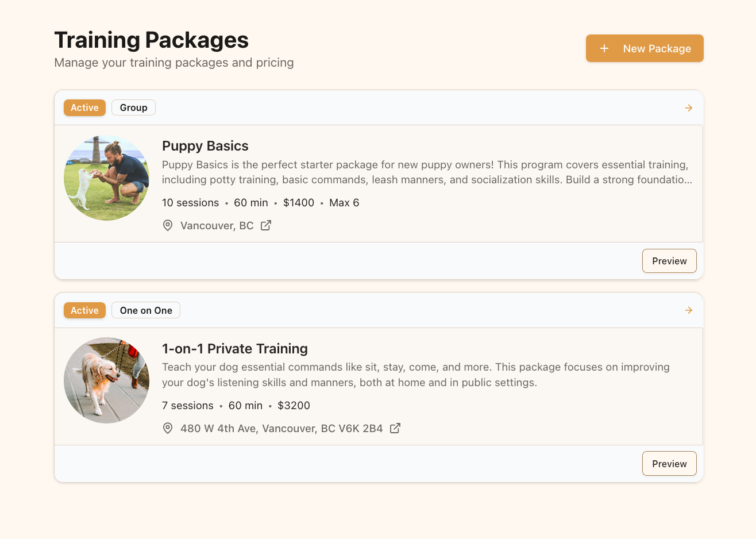Viewport: 756px width, 539px height.
Task: Open the external link icon next to Vancouver, BC
Action: coord(265,225)
